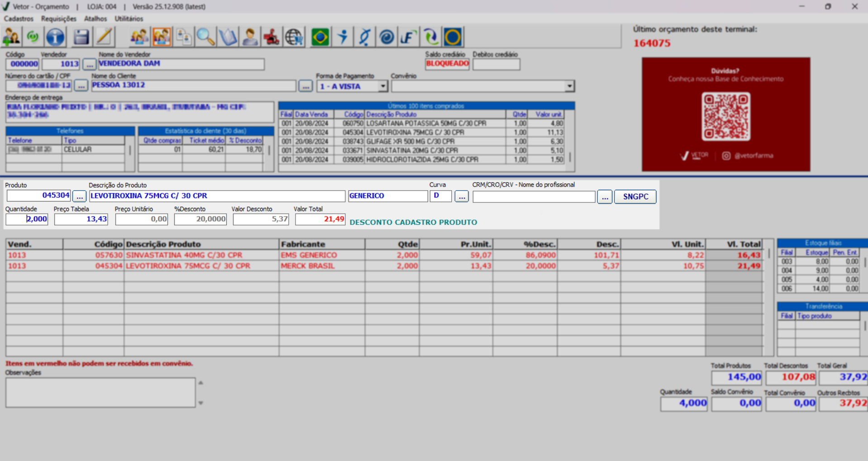Image resolution: width=868 pixels, height=461 pixels.
Task: Open the magnifying glass search tool
Action: coord(205,37)
